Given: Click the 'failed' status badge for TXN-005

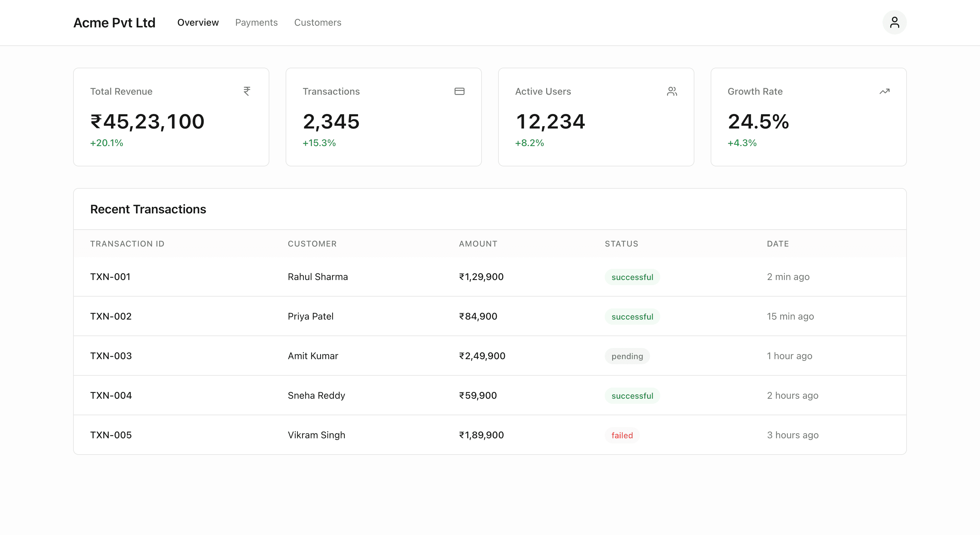Looking at the screenshot, I should pyautogui.click(x=622, y=435).
